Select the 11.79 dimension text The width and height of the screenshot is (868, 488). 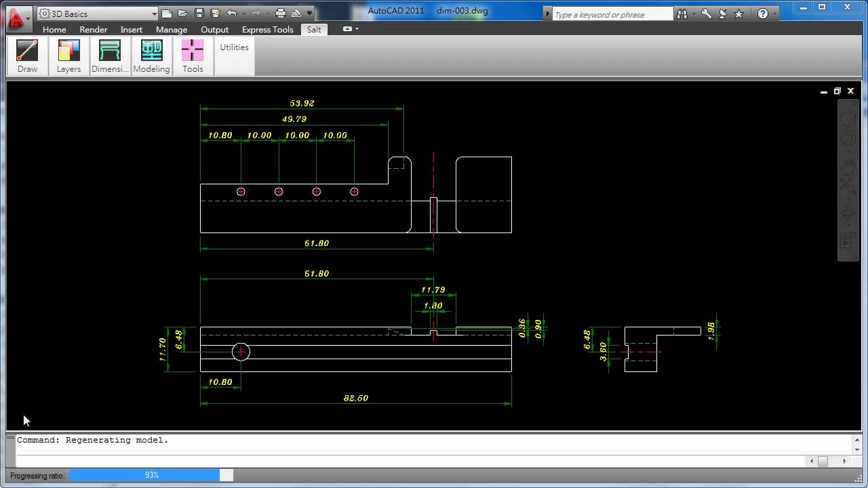[433, 289]
